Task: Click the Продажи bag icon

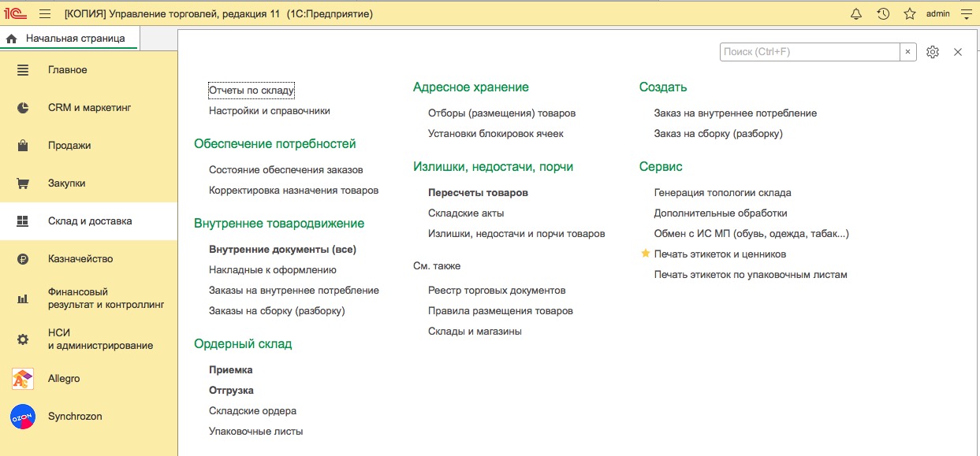Action: pos(23,146)
